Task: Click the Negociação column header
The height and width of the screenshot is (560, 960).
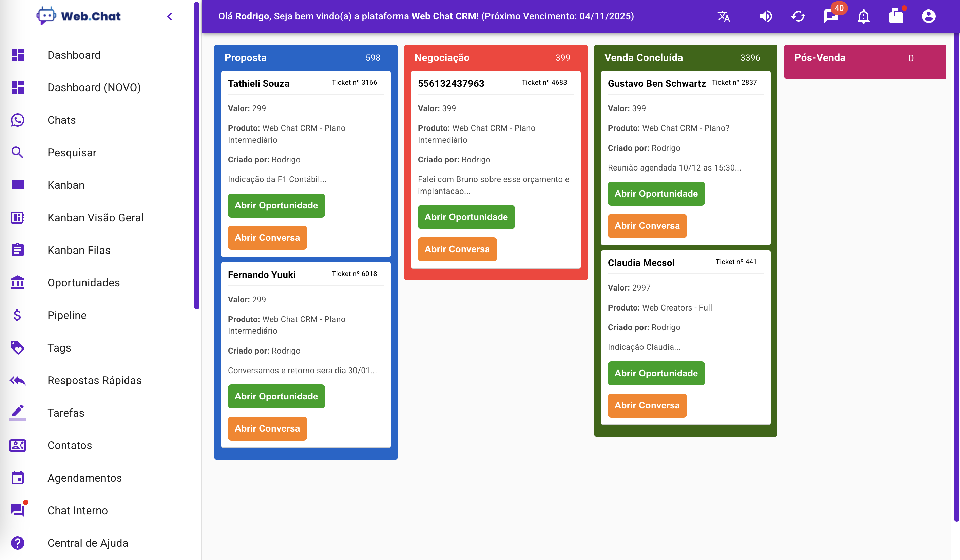Action: click(x=496, y=58)
